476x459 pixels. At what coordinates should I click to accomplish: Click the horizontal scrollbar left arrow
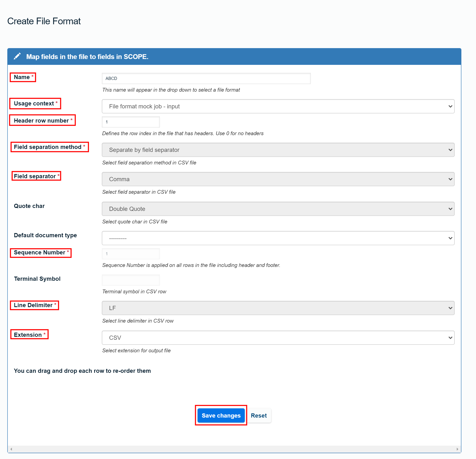(11, 449)
